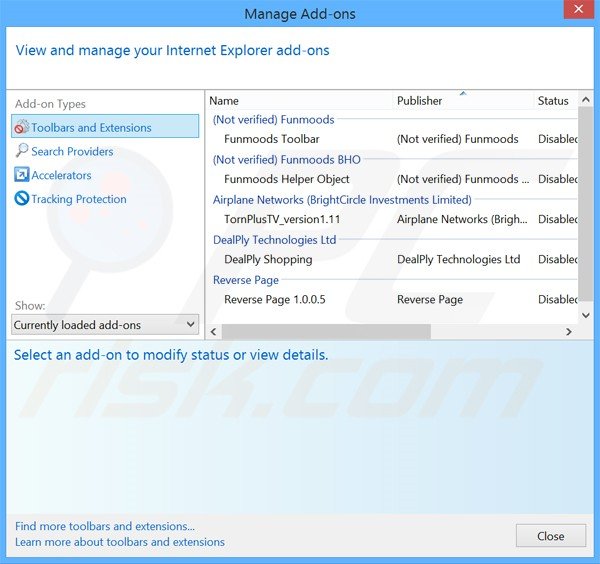Click the vertical scrollbar up arrow
The image size is (600, 564).
585,99
